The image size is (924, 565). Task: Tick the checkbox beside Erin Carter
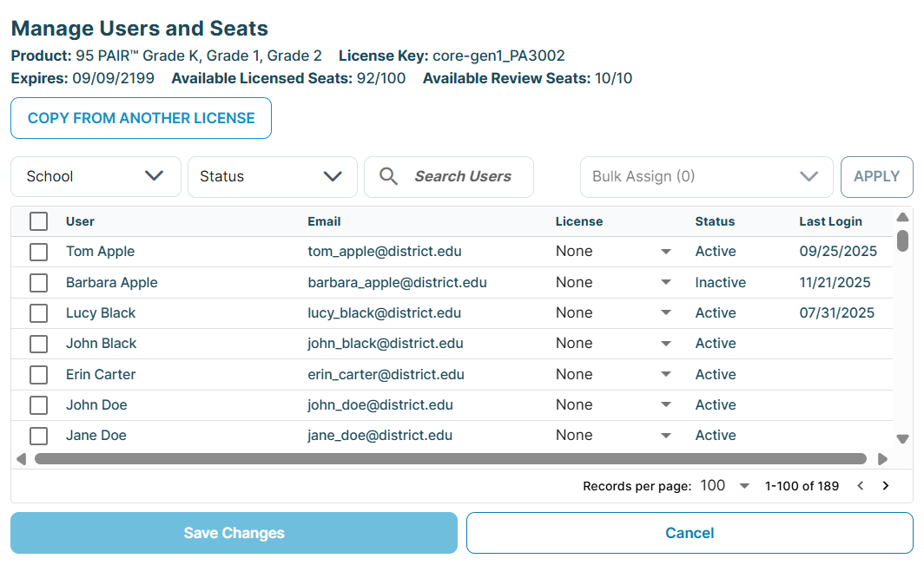38,375
